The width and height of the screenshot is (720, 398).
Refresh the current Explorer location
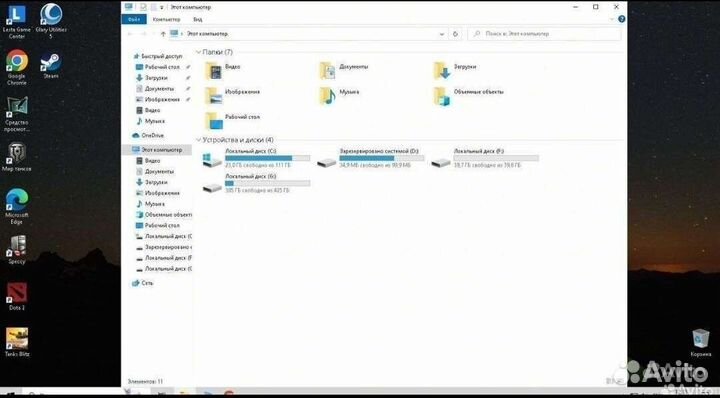click(x=456, y=34)
